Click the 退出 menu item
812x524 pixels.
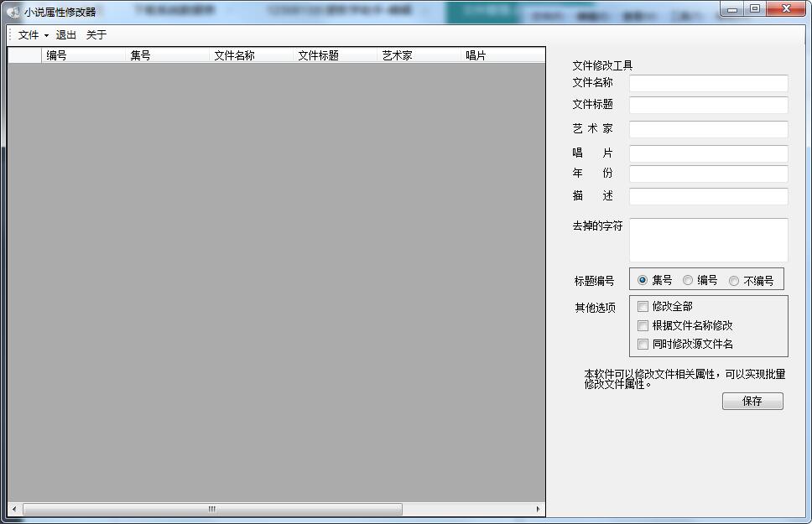(65, 35)
